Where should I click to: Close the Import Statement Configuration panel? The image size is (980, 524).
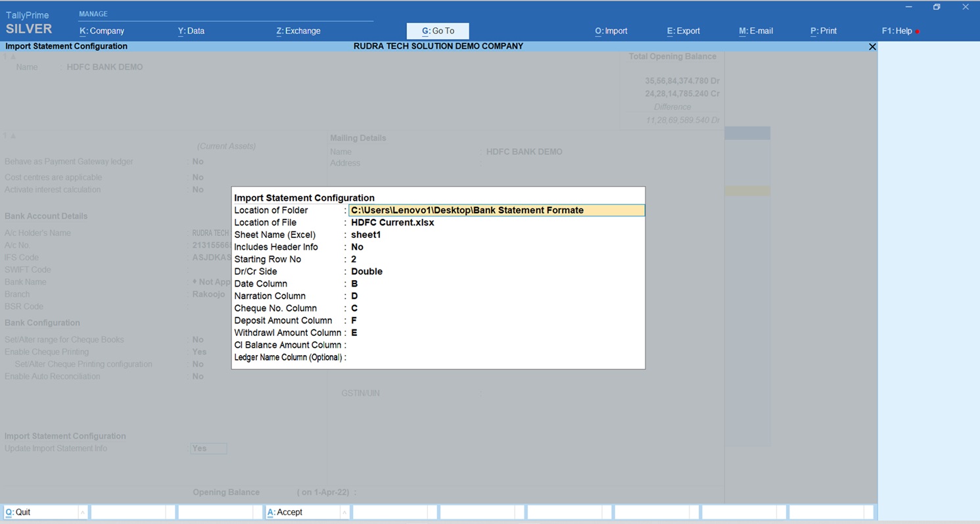pos(872,47)
